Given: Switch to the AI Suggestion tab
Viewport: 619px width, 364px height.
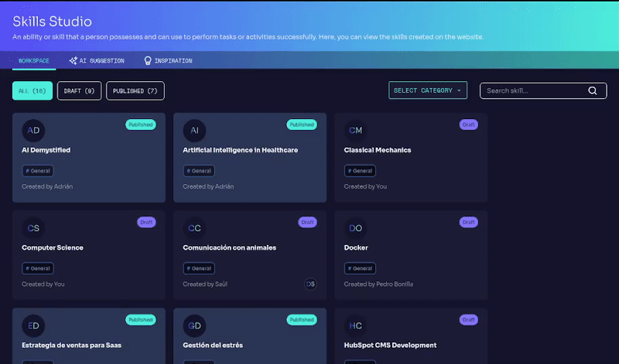Looking at the screenshot, I should [96, 60].
